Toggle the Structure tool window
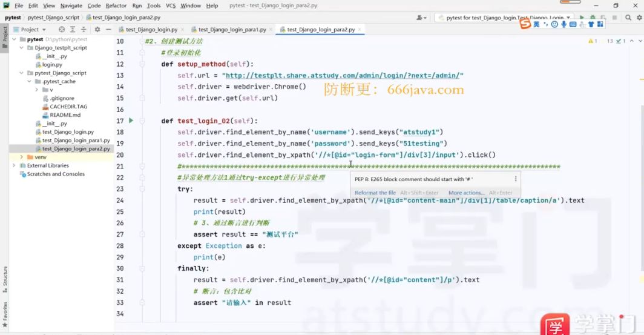Viewport: 644px width, 335px height. click(5, 279)
